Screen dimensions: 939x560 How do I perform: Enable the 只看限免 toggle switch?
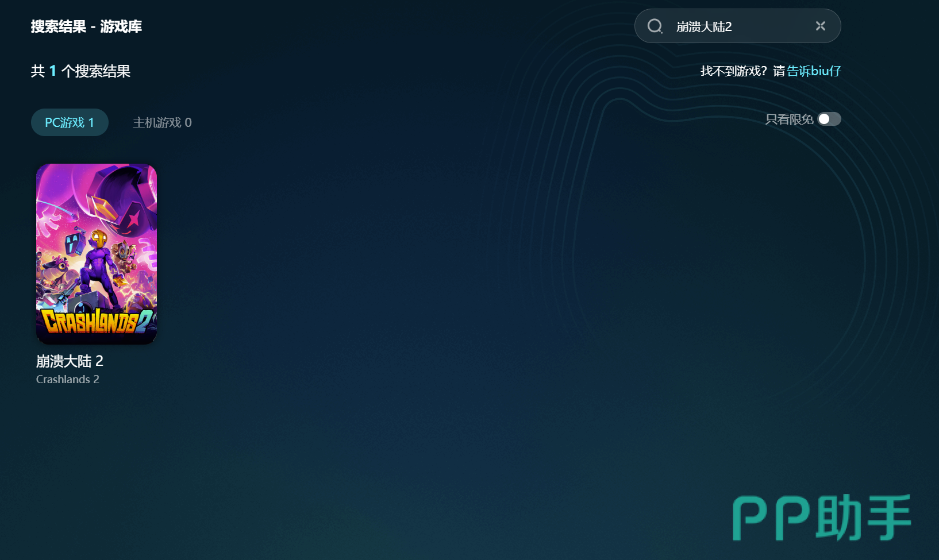click(x=829, y=119)
